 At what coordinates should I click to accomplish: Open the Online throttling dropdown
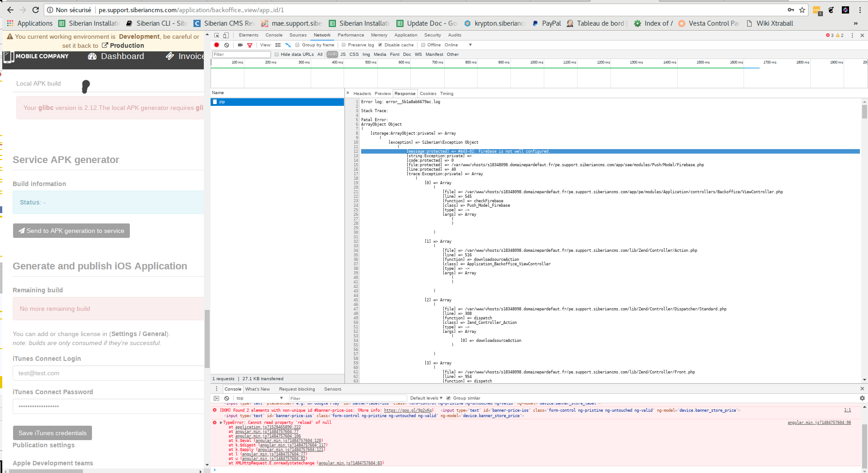(x=458, y=45)
